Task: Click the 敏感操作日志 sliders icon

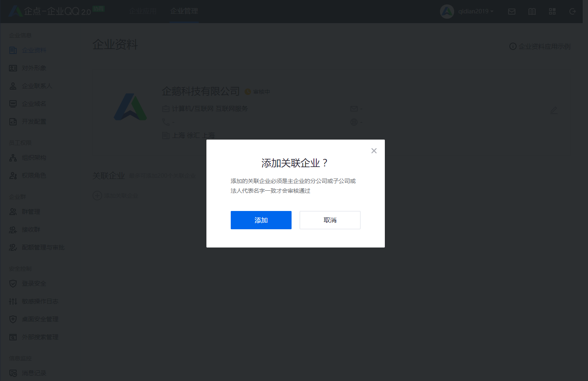Action: (x=13, y=301)
